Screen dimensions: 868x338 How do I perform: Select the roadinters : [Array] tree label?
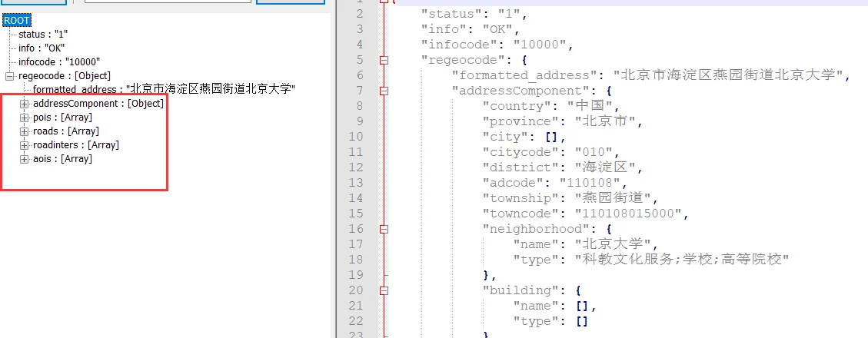(x=76, y=145)
